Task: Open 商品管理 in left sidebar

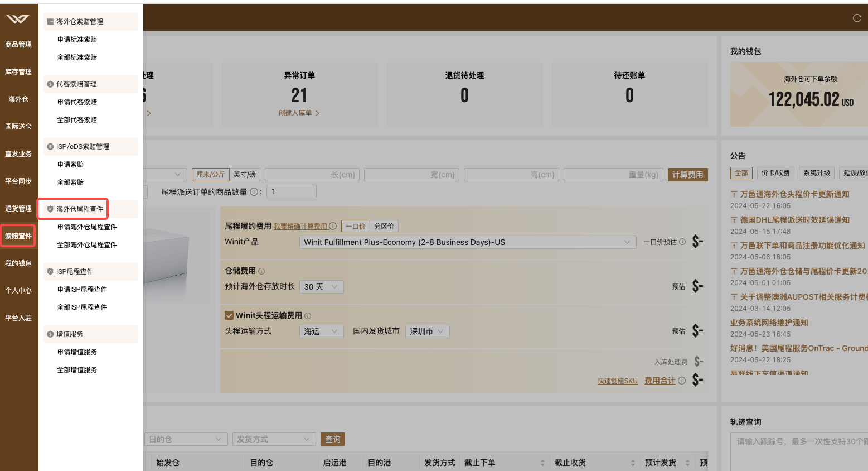Action: point(18,45)
